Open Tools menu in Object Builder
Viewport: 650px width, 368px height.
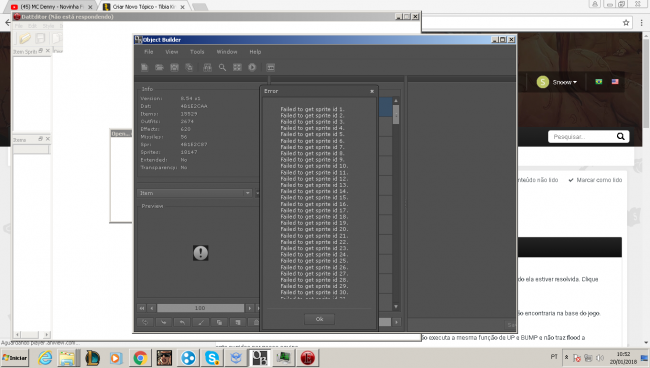coord(197,52)
